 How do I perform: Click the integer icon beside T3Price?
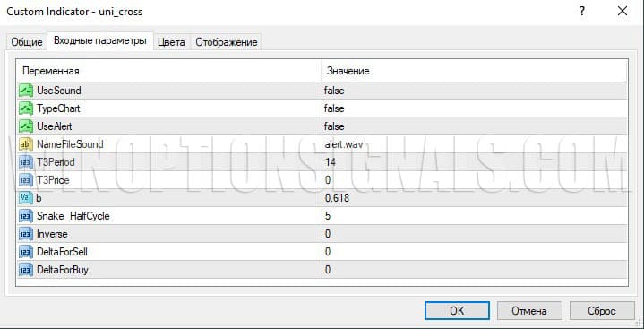click(x=26, y=180)
